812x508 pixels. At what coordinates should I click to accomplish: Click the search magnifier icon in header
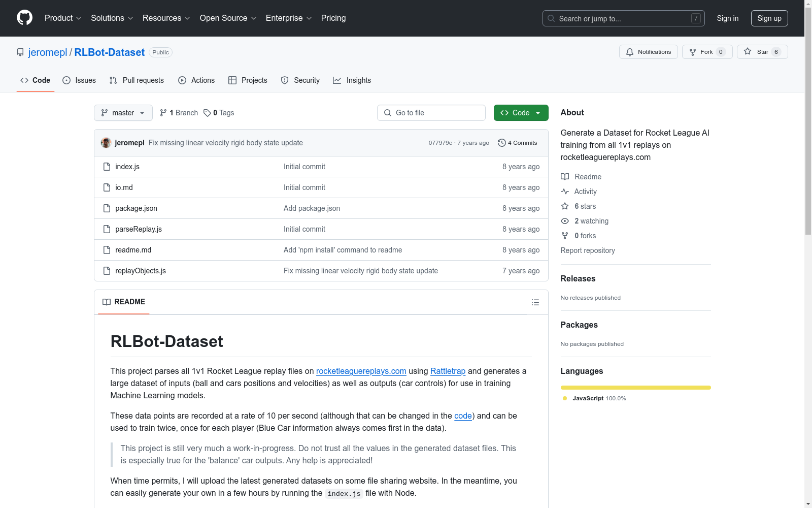point(551,18)
